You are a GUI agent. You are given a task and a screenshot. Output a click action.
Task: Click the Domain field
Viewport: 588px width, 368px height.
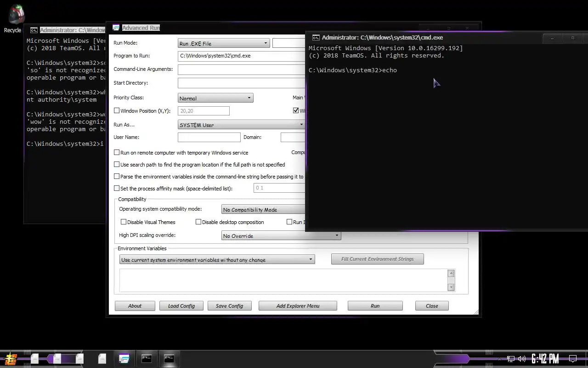(293, 138)
